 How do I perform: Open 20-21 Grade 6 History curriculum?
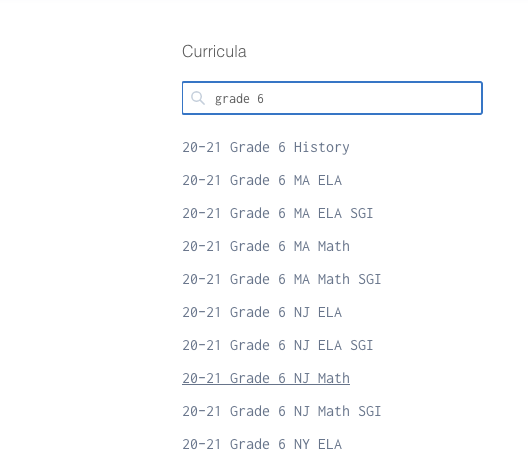click(x=266, y=147)
